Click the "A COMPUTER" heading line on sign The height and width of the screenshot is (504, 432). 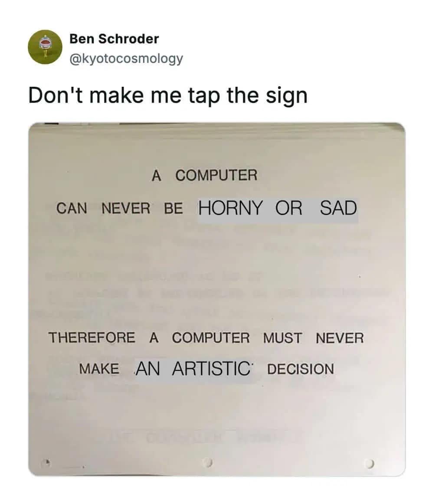click(x=204, y=176)
